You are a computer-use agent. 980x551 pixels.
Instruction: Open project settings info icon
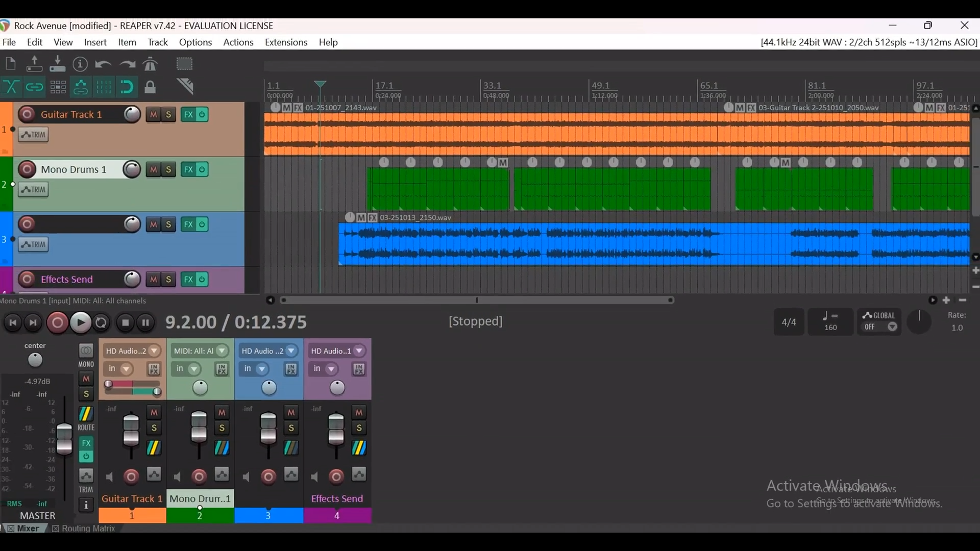click(80, 64)
